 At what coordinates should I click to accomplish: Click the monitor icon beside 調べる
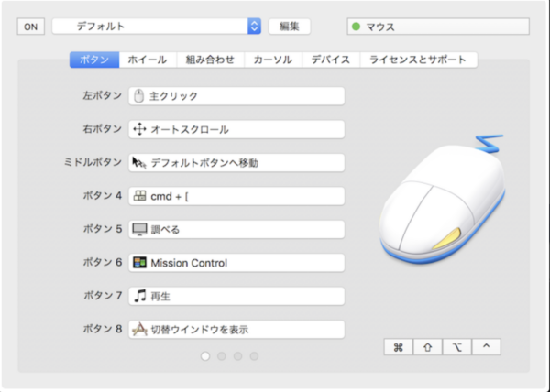pos(139,229)
